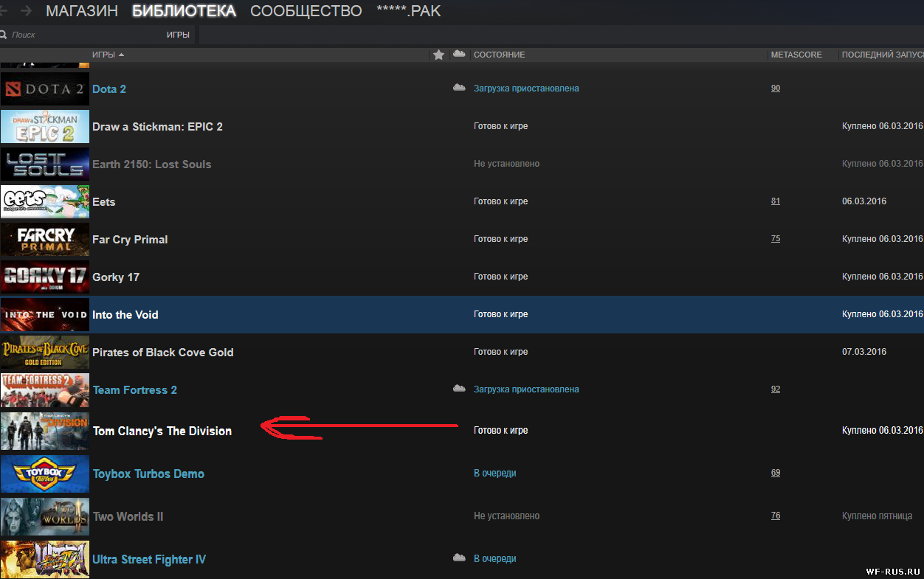Click the cloud icon in Team Fortress 2 row
The image size is (924, 579).
[459, 389]
